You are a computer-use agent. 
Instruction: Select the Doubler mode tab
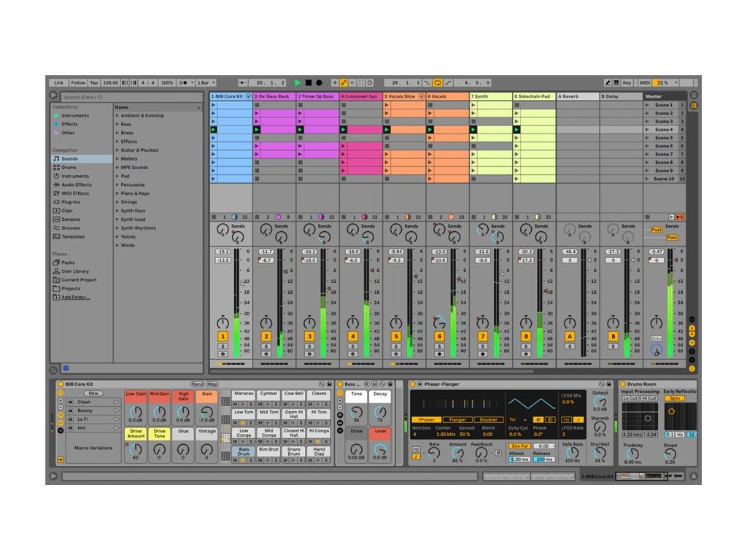(x=488, y=420)
